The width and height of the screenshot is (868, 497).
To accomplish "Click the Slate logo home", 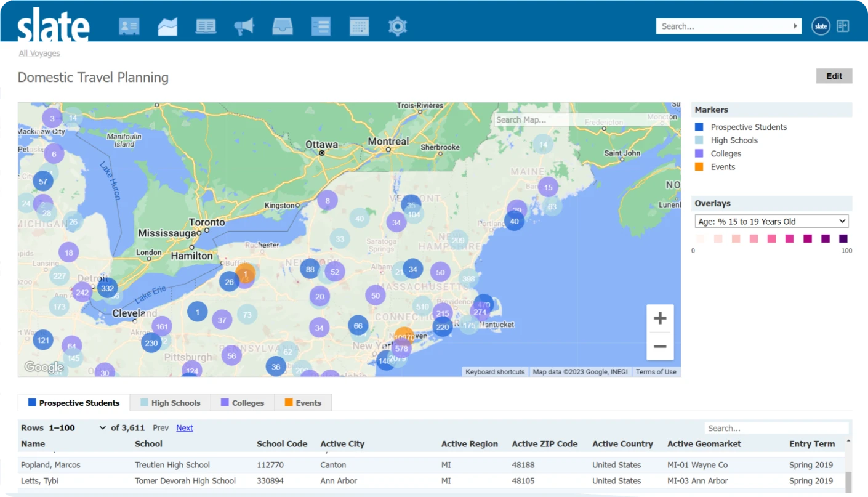I will 54,25.
